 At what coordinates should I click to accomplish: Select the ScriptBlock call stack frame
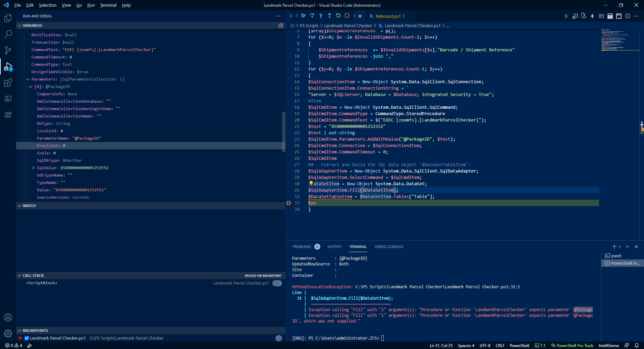(151, 283)
